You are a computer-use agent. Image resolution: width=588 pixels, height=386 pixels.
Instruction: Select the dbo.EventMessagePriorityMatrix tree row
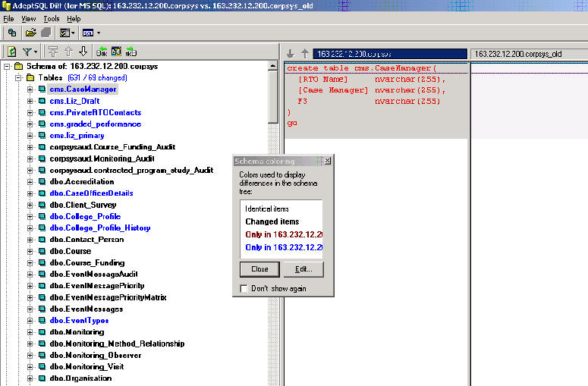(x=108, y=297)
